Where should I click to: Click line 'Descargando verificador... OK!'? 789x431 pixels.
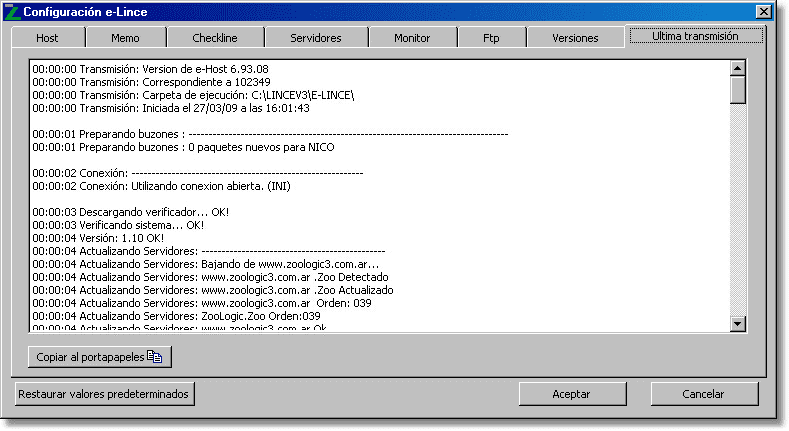(x=131, y=212)
